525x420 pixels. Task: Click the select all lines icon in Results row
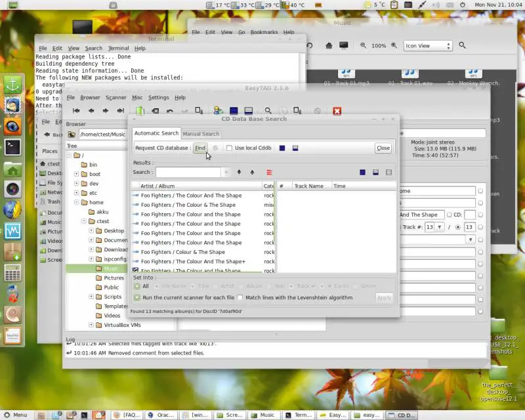(x=363, y=172)
